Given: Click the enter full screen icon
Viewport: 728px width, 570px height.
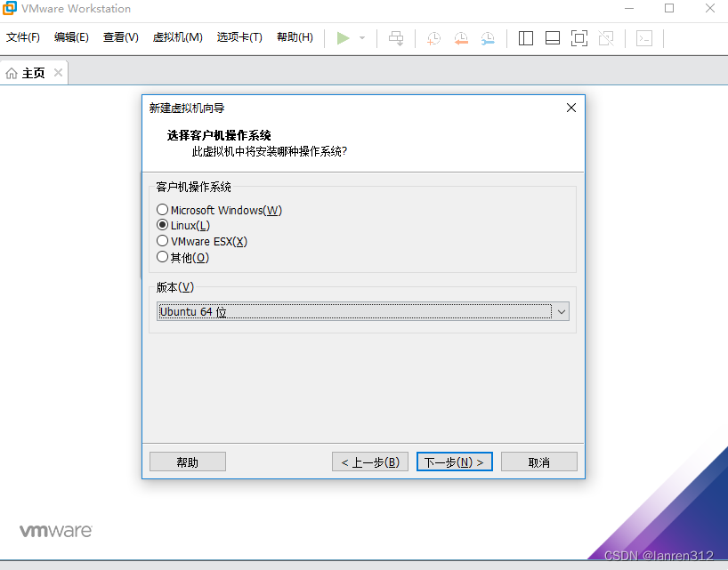Looking at the screenshot, I should pyautogui.click(x=579, y=38).
